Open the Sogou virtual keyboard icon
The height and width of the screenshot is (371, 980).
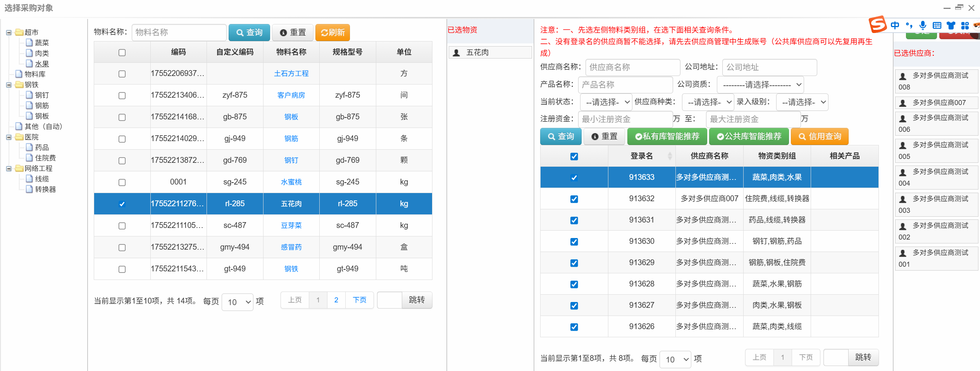coord(937,25)
